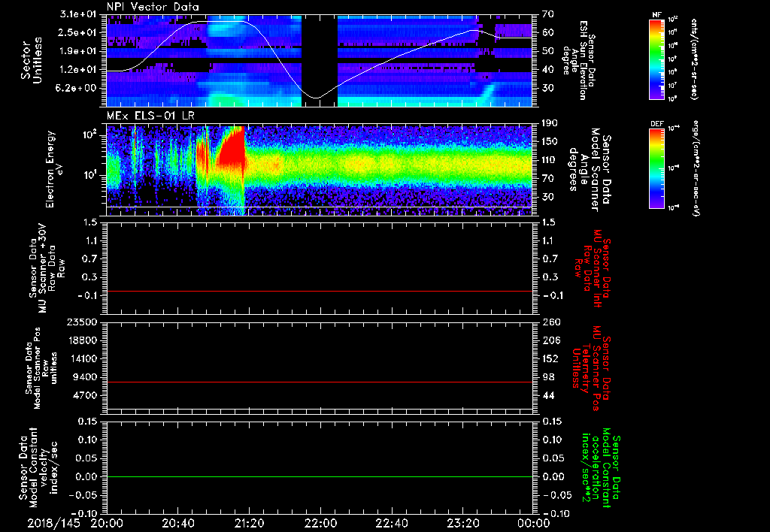Click the "22:00" time tick label
The image size is (770, 532).
pos(320,523)
